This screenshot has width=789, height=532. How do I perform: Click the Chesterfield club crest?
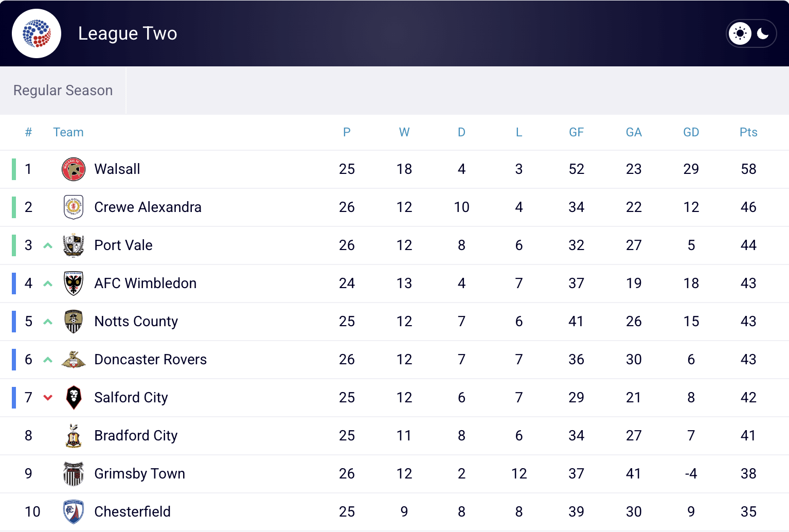pos(74,512)
